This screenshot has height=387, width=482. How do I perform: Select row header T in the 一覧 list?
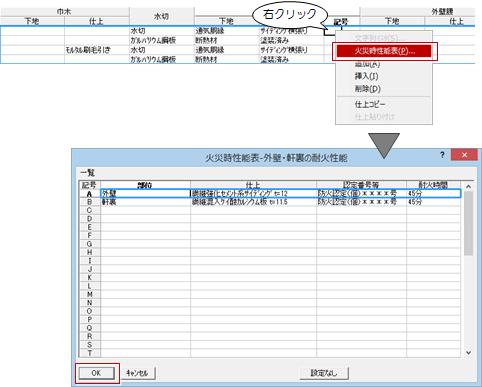point(89,353)
